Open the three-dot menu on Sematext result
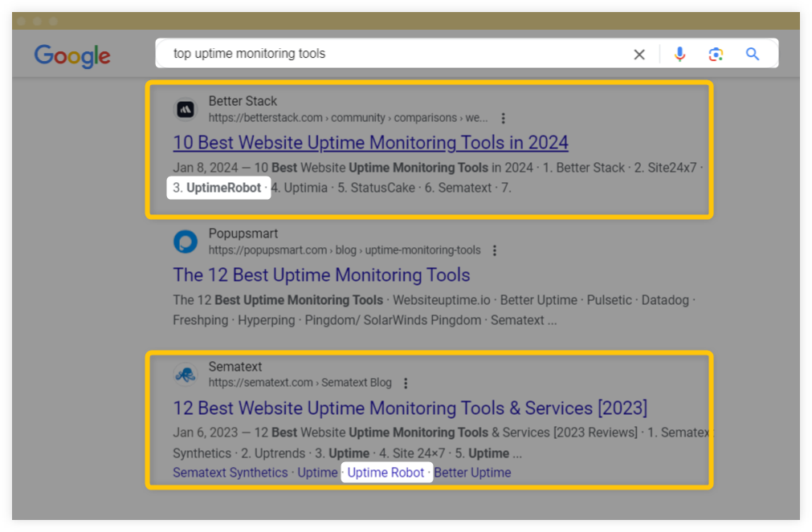Screen dimensions: 812x532 click(x=406, y=383)
